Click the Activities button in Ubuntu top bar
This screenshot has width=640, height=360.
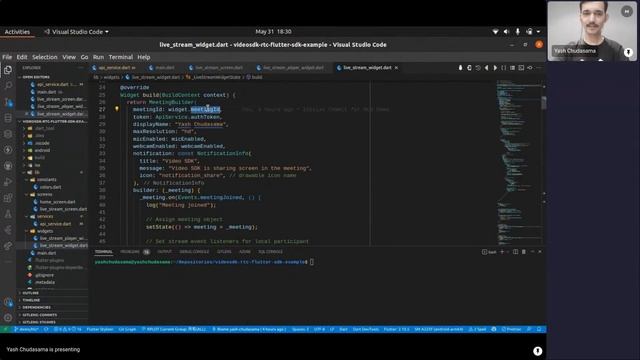17,31
